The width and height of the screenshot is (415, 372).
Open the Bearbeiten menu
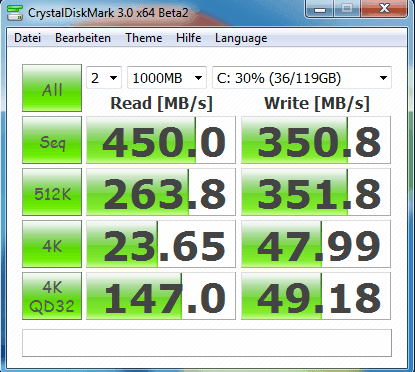coord(83,38)
